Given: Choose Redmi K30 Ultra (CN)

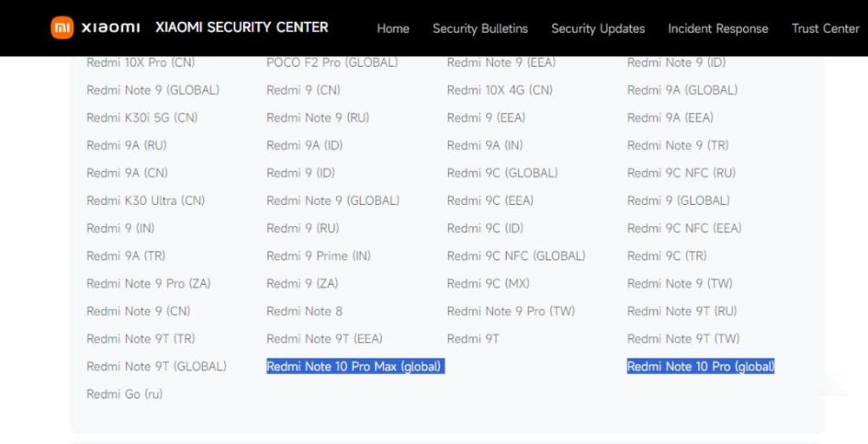Looking at the screenshot, I should pos(146,201).
